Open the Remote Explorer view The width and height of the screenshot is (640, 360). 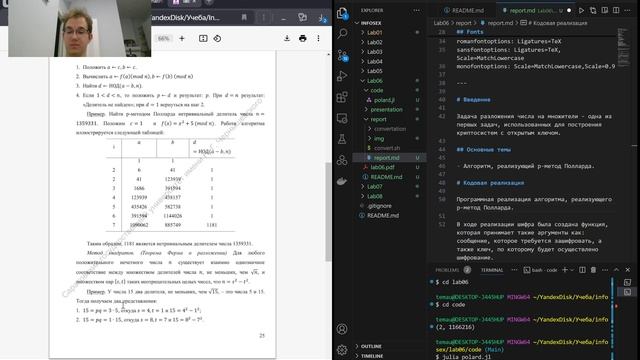tap(342, 118)
